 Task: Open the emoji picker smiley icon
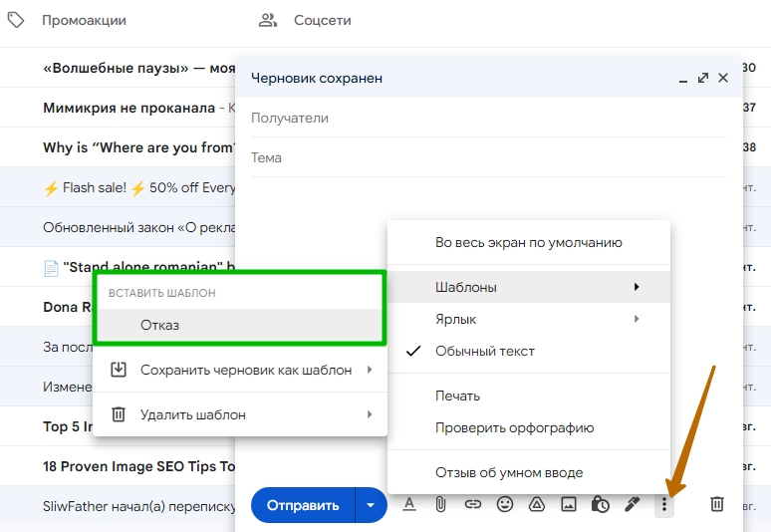[x=504, y=504]
